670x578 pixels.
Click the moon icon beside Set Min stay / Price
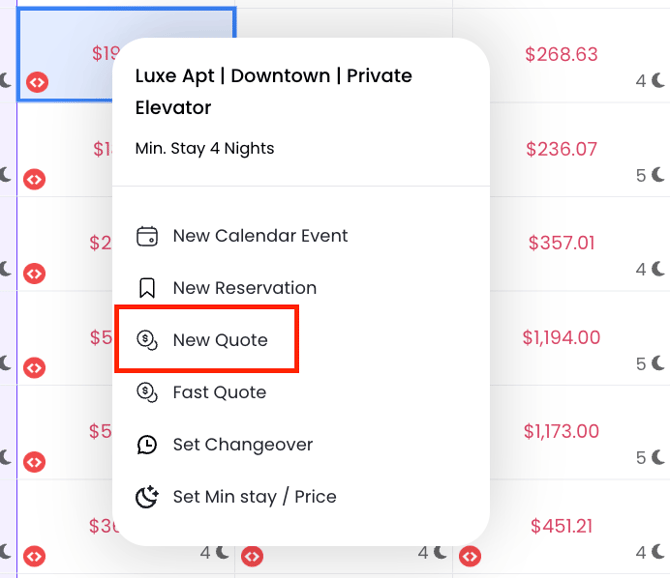tap(147, 497)
